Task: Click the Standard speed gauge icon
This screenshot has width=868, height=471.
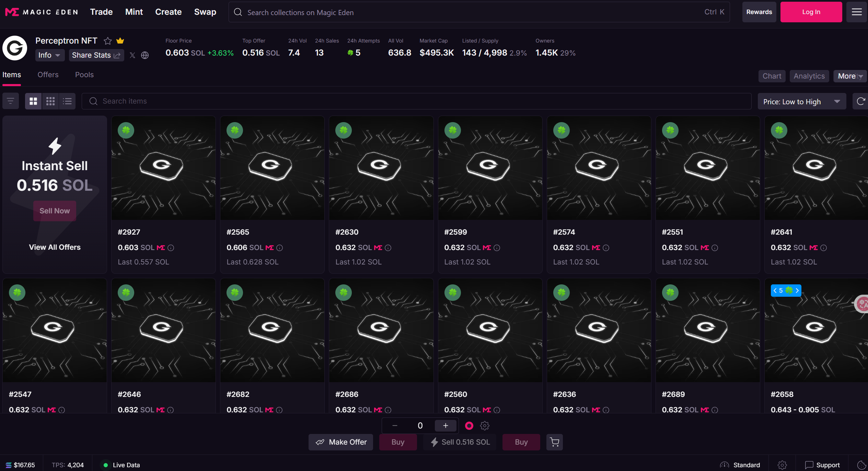Action: pyautogui.click(x=725, y=465)
